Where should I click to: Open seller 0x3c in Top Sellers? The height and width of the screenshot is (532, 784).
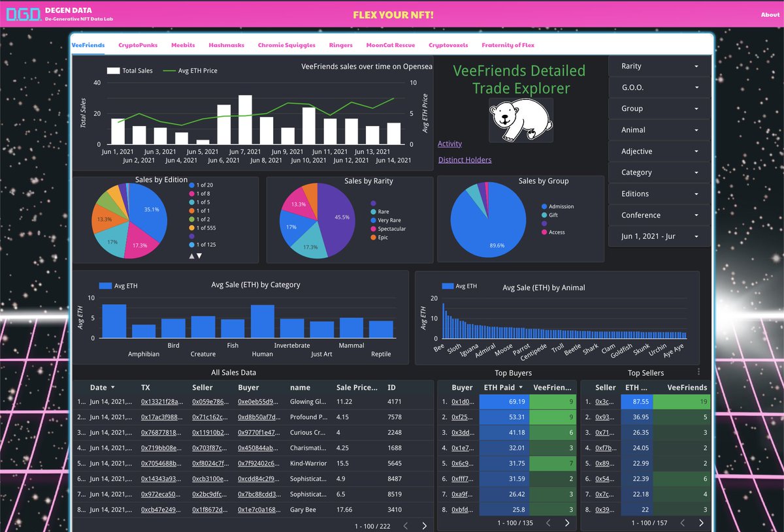[x=604, y=402]
